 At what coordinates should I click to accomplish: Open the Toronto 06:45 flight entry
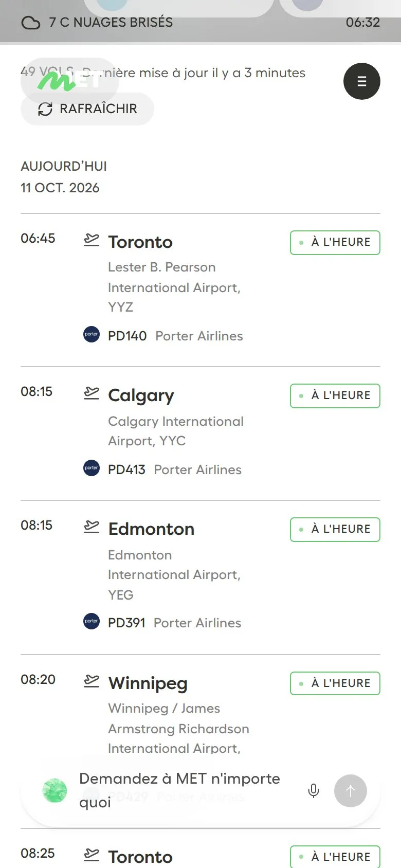[200, 290]
